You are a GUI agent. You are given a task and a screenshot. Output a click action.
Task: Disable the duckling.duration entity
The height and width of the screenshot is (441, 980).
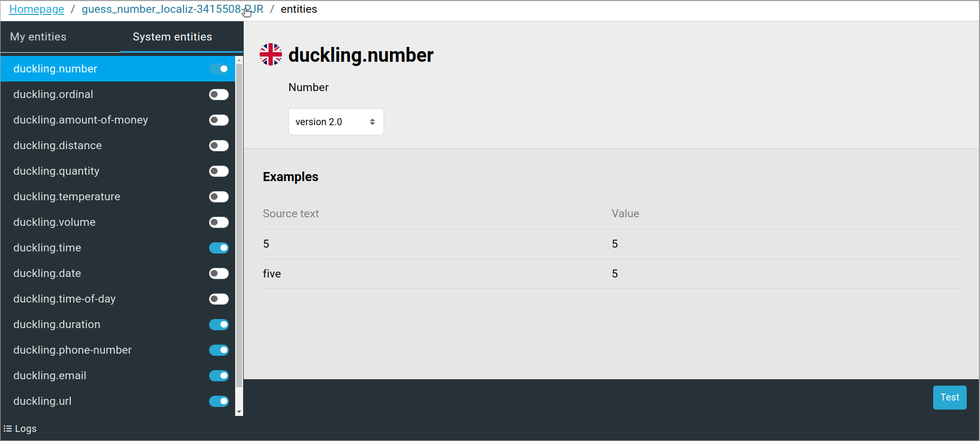pos(219,324)
